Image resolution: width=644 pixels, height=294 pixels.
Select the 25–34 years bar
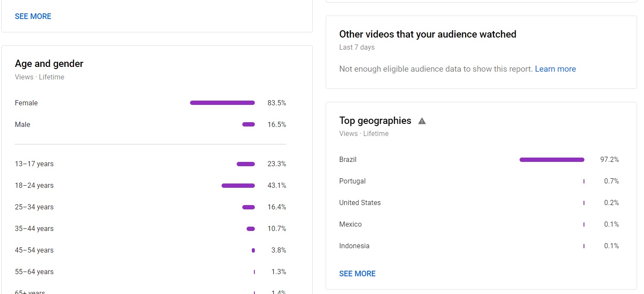[248, 207]
